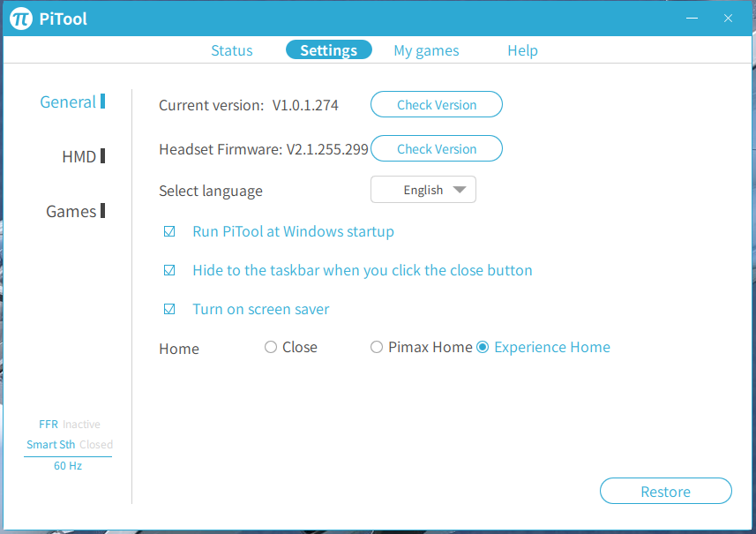This screenshot has width=756, height=534.
Task: Open Games settings section
Action: point(75,211)
